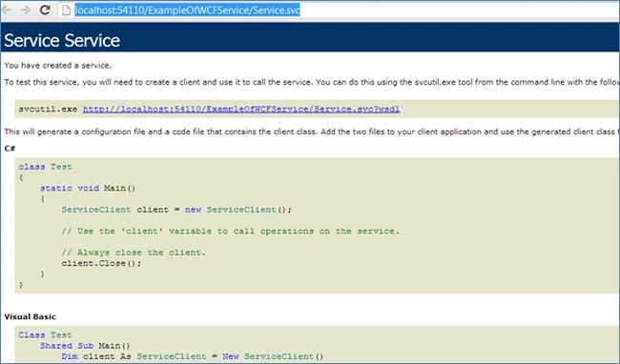Click the 'C#' section heading

coord(10,149)
